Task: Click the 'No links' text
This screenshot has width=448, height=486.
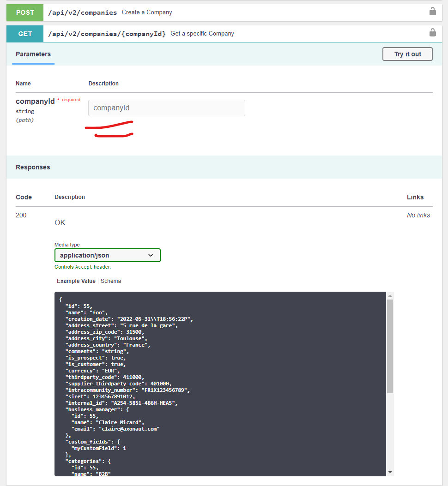Action: click(x=418, y=215)
